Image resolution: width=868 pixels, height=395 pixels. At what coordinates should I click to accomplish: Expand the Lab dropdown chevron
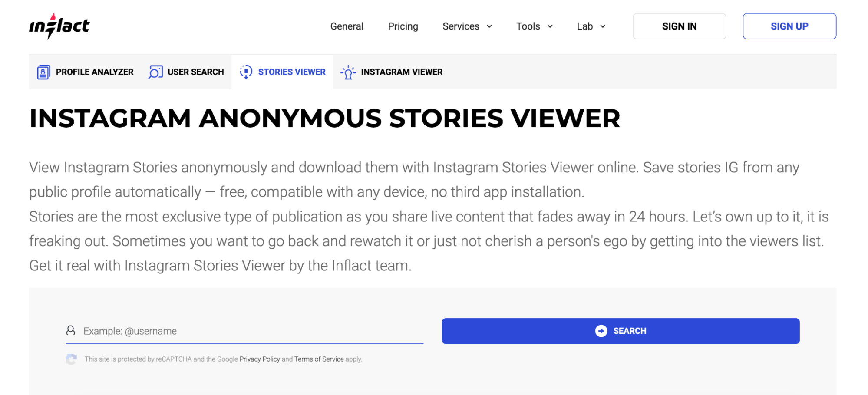point(603,26)
